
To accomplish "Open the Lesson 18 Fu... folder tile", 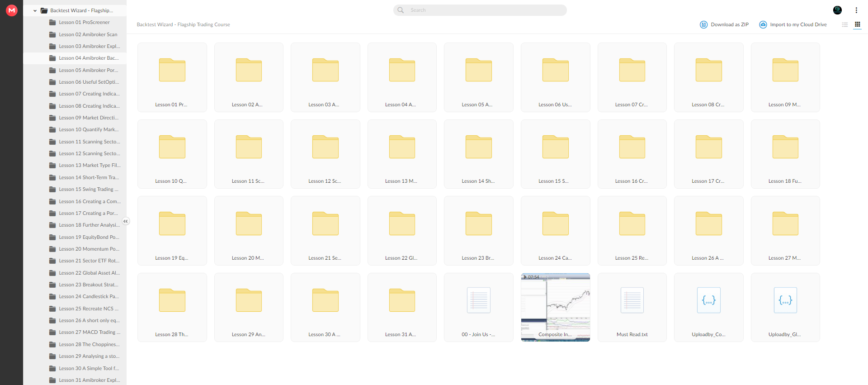I will click(785, 154).
